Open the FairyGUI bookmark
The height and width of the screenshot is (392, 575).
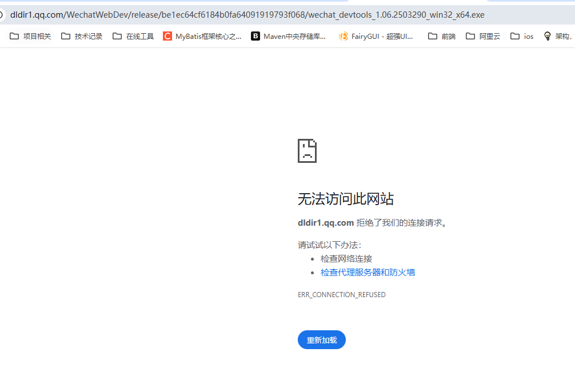click(376, 36)
